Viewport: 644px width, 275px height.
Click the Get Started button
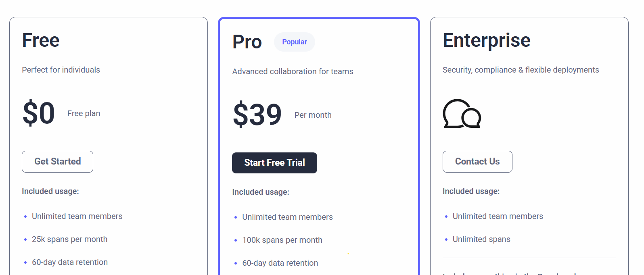[x=57, y=162]
